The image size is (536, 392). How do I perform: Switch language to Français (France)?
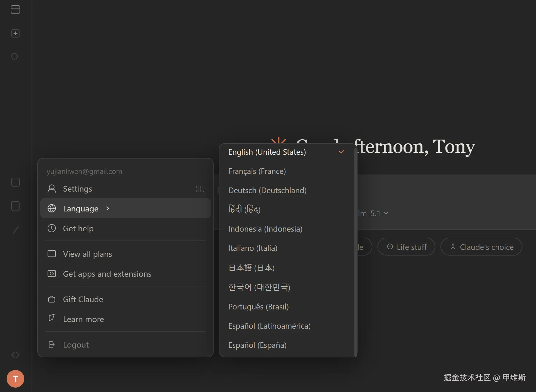pyautogui.click(x=287, y=171)
